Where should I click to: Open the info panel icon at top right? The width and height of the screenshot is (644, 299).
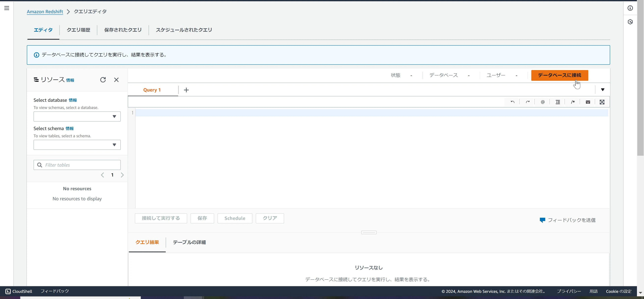(x=630, y=8)
